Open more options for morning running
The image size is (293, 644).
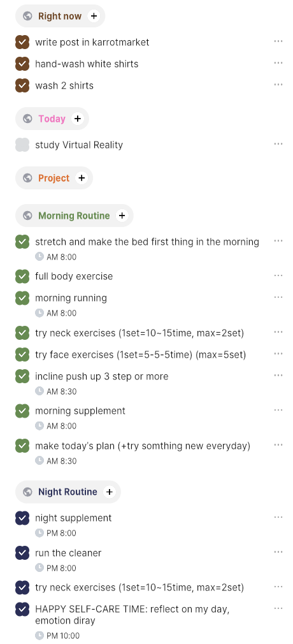point(278,297)
